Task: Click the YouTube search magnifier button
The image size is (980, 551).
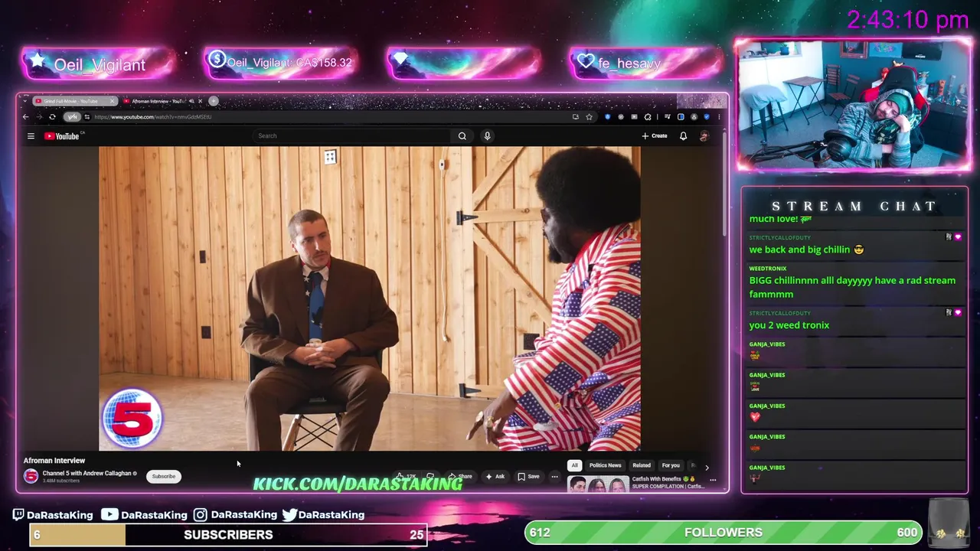Action: click(x=462, y=135)
